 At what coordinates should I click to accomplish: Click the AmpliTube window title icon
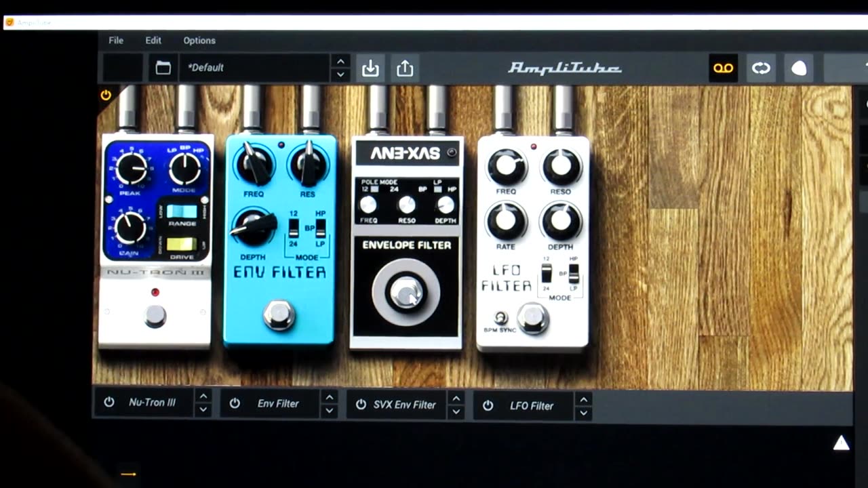coord(9,22)
